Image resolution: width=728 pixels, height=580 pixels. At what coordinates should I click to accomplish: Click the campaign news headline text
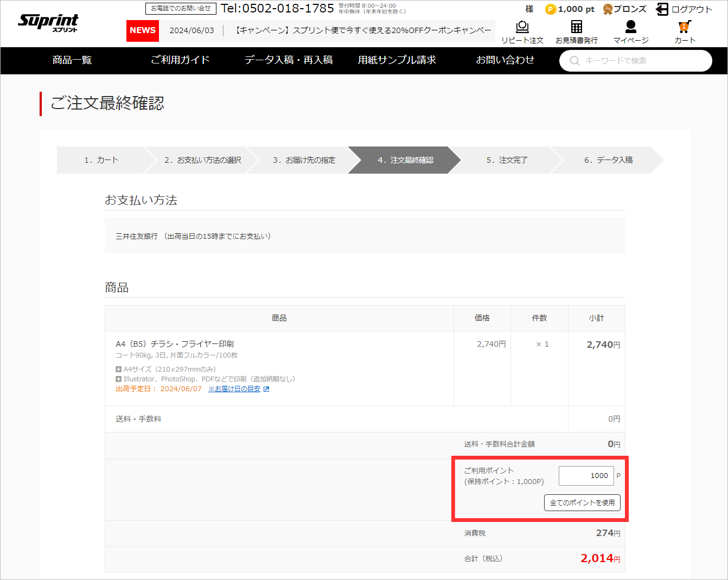click(x=363, y=30)
